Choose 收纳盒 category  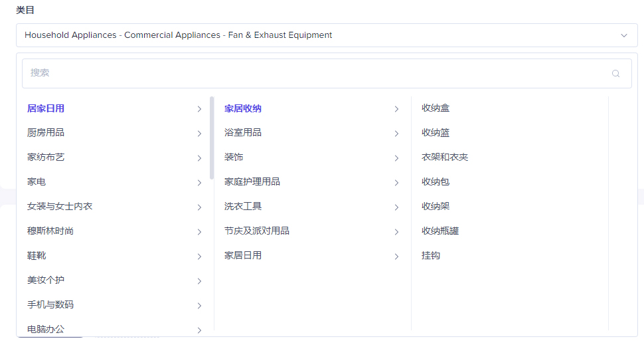point(436,108)
